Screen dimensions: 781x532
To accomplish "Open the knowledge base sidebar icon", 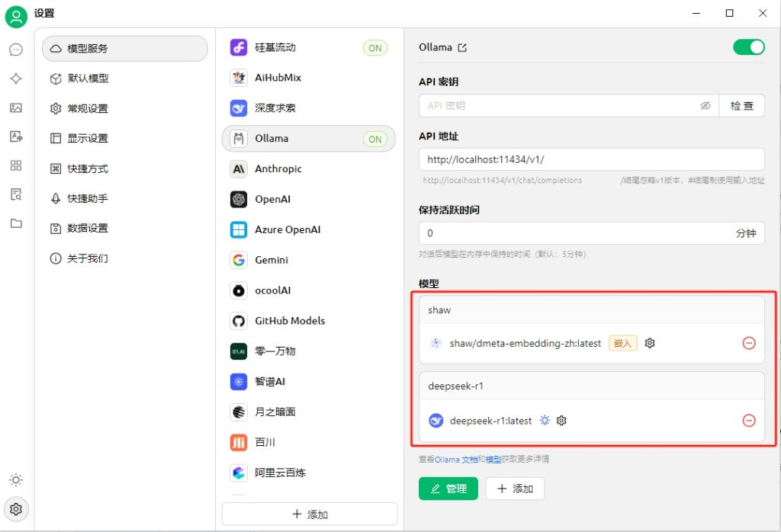I will click(x=16, y=194).
